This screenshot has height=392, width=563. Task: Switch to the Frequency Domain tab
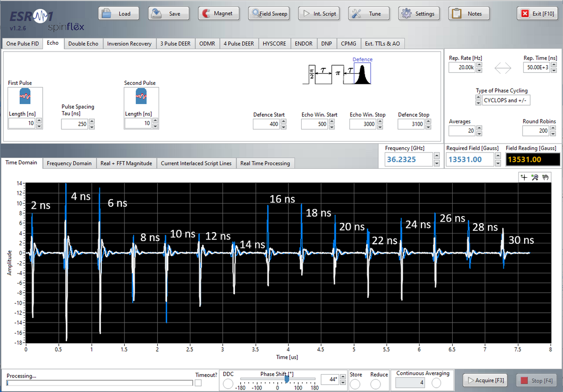(x=69, y=163)
